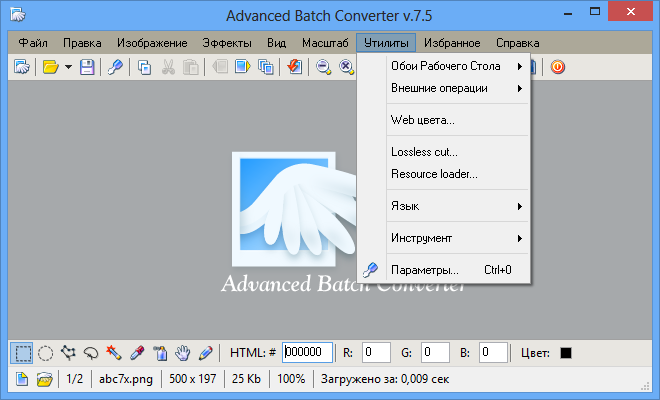Image resolution: width=660 pixels, height=400 pixels.
Task: Open a file with the yellow folder icon
Action: [51, 67]
